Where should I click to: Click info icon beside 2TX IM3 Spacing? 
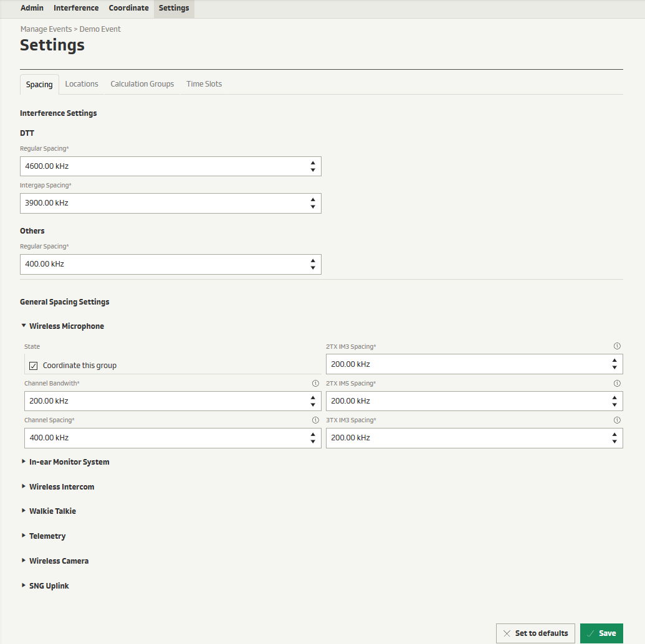pyautogui.click(x=617, y=346)
